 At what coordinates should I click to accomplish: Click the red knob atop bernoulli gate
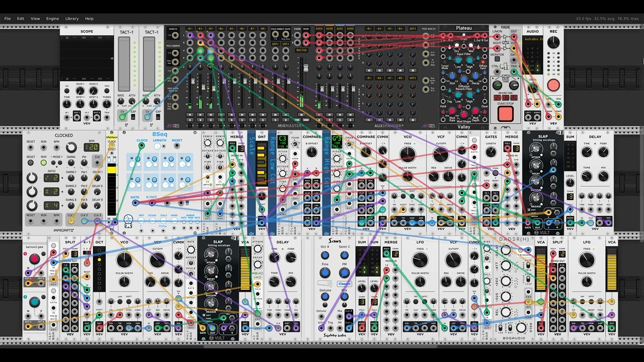[34, 259]
